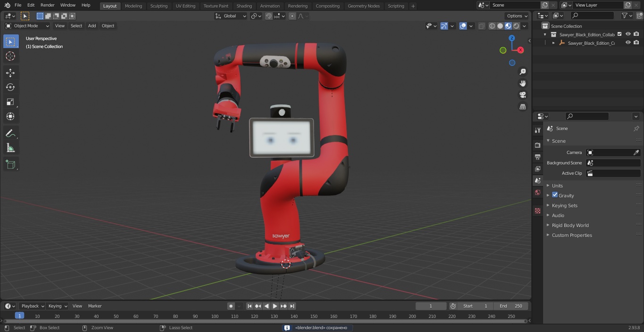The height and width of the screenshot is (332, 644).
Task: Jump to timeline end frame
Action: point(292,306)
